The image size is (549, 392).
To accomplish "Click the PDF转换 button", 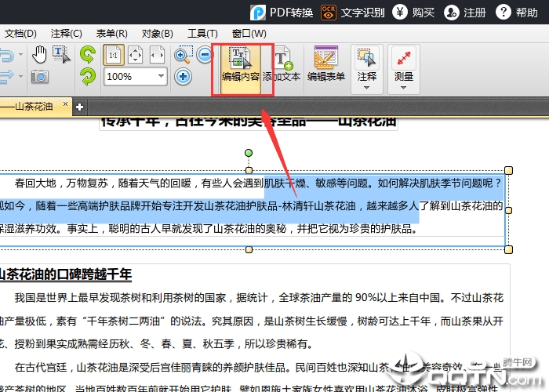I will (x=282, y=12).
